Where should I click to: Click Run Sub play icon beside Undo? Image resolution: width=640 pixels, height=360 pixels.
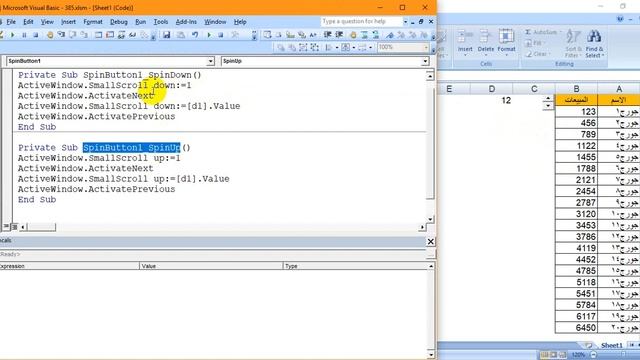(209, 35)
